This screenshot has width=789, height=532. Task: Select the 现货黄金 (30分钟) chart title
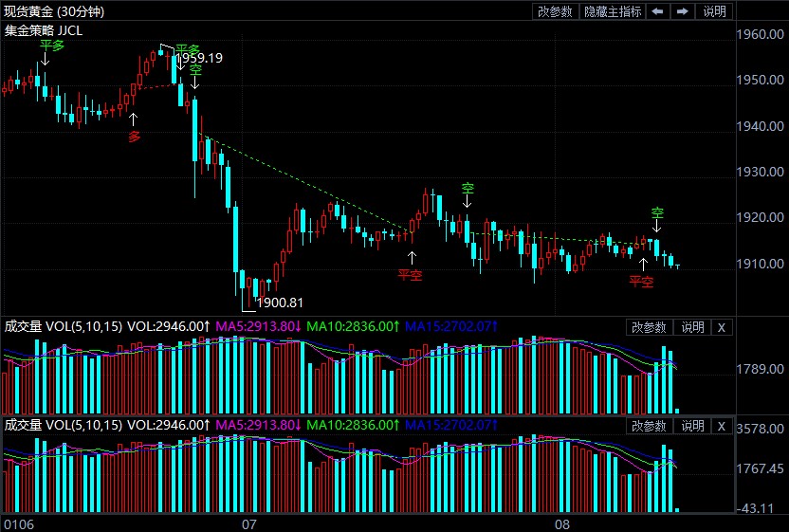[54, 11]
